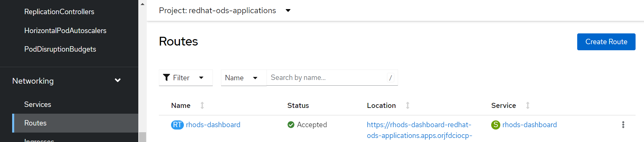Click the Create Route button
The width and height of the screenshot is (644, 142).
606,42
